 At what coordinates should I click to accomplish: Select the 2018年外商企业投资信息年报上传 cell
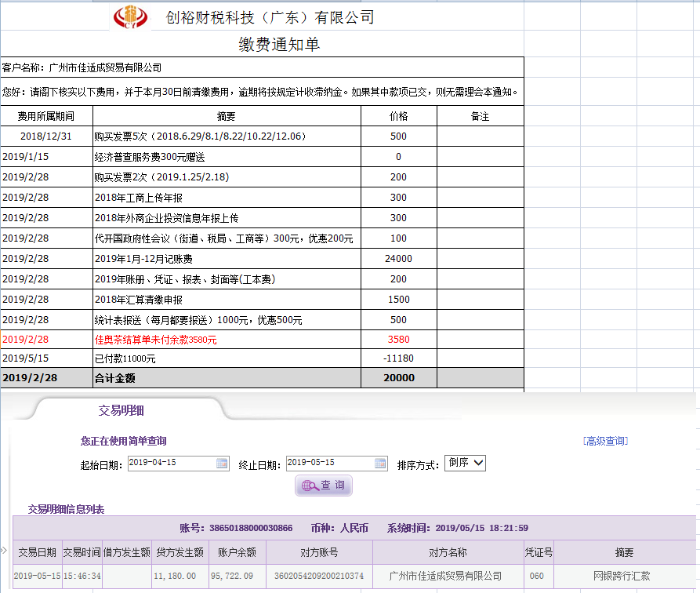(227, 218)
